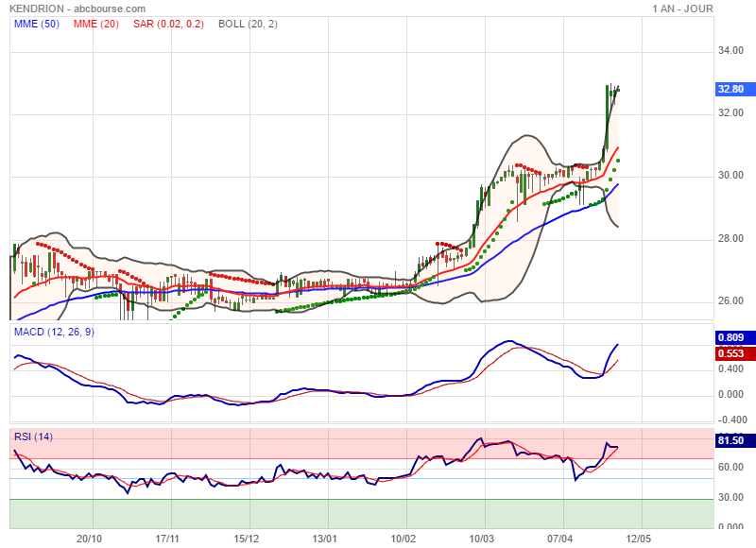Click the 26.00 price axis label
Image resolution: width=756 pixels, height=548 pixels.
point(730,301)
